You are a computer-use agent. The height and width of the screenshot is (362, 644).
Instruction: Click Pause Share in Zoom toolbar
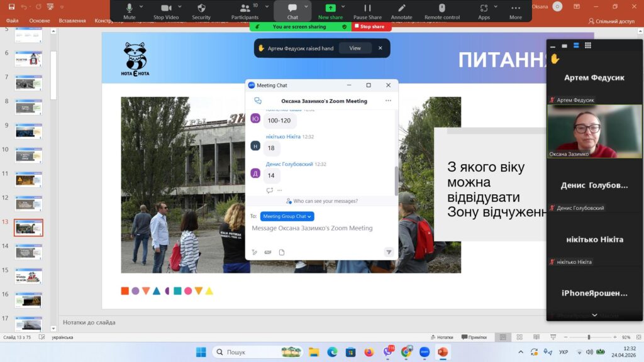click(367, 9)
